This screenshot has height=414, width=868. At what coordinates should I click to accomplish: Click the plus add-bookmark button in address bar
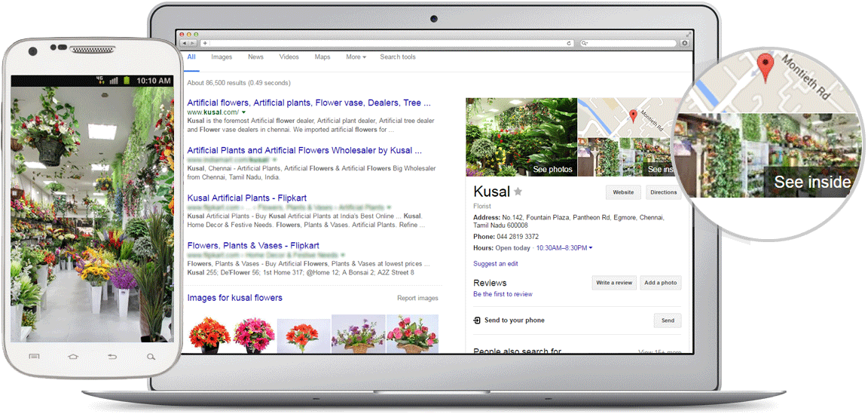[205, 43]
